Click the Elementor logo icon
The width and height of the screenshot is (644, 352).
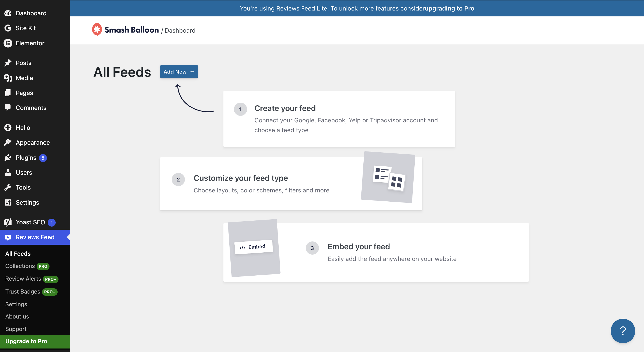pyautogui.click(x=8, y=43)
